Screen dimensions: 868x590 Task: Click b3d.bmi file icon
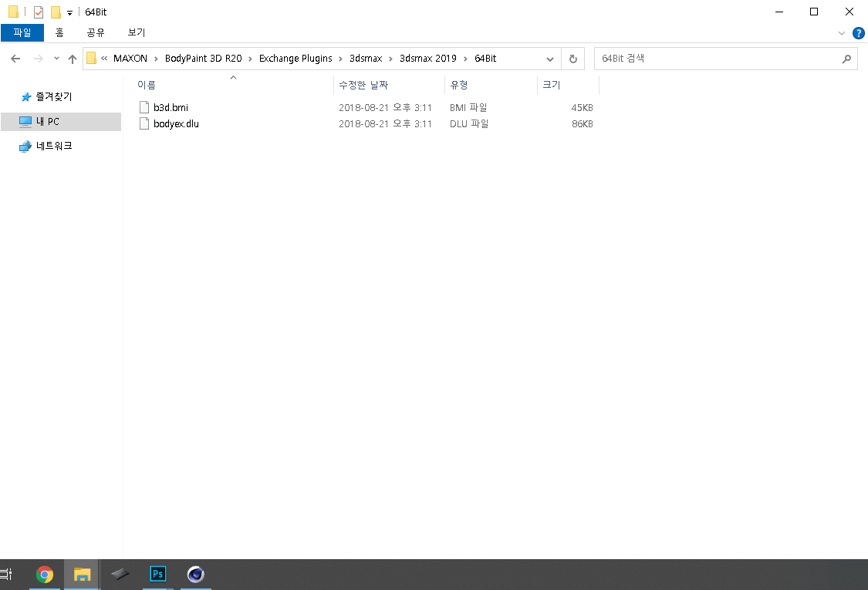pyautogui.click(x=144, y=107)
